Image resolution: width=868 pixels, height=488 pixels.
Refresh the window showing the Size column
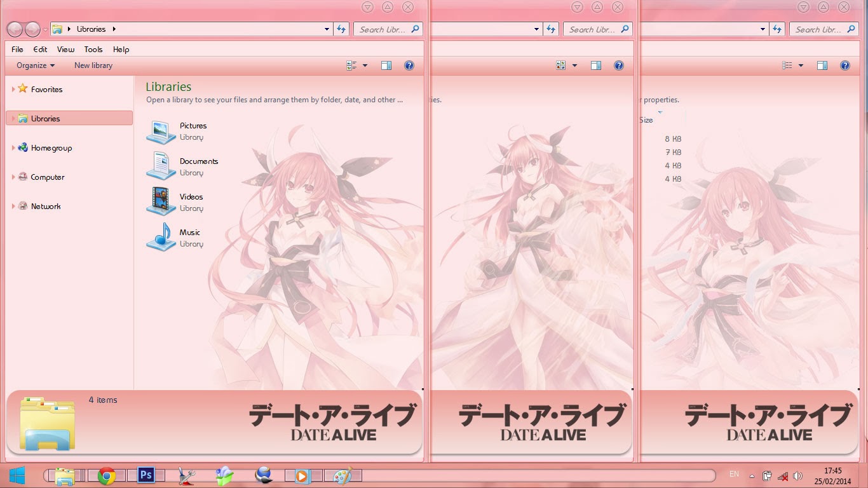[x=777, y=29]
